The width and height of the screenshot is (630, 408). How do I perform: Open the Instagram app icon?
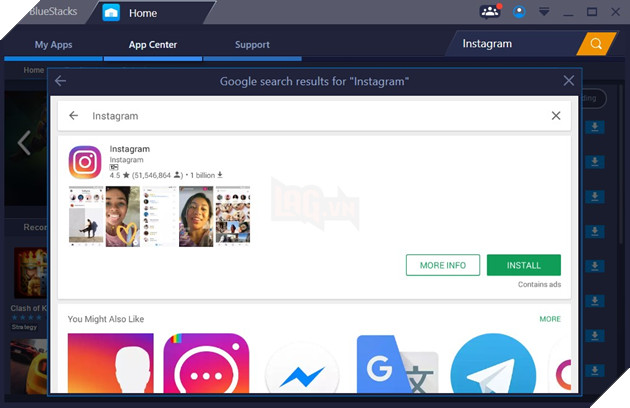85,162
